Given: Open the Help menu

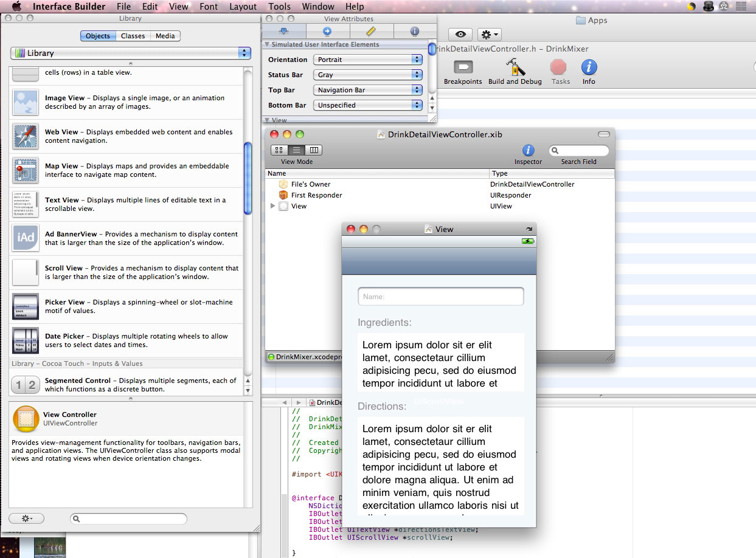Looking at the screenshot, I should (x=355, y=7).
